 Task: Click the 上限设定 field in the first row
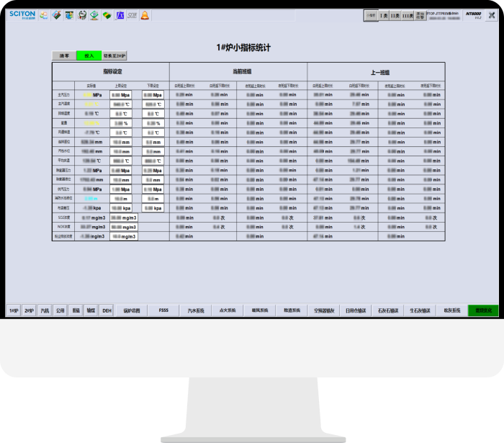point(121,94)
